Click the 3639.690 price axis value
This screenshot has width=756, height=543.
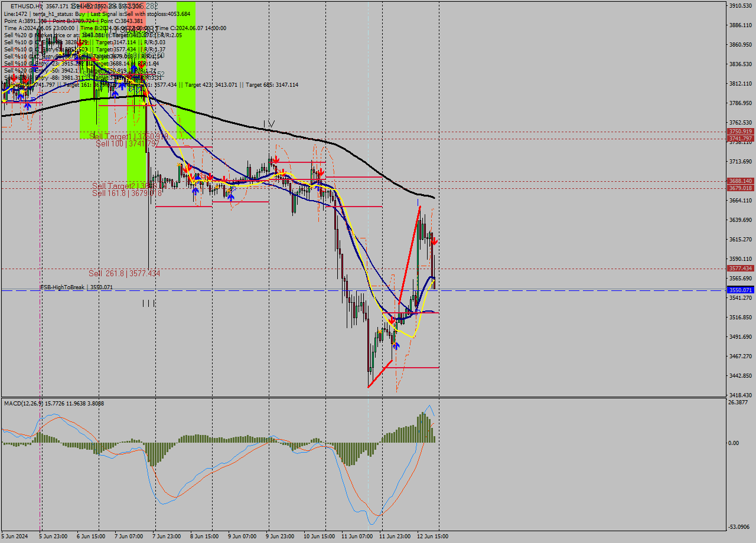pyautogui.click(x=741, y=220)
